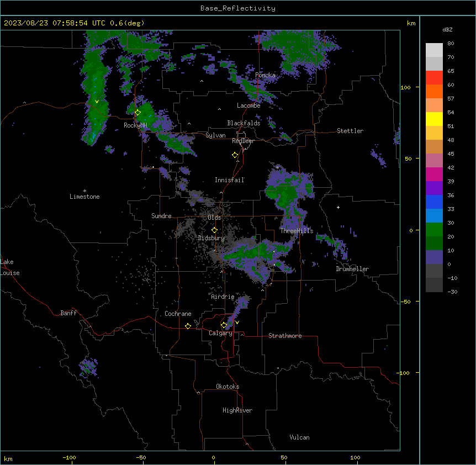Select the Vulcan label

tap(300, 437)
